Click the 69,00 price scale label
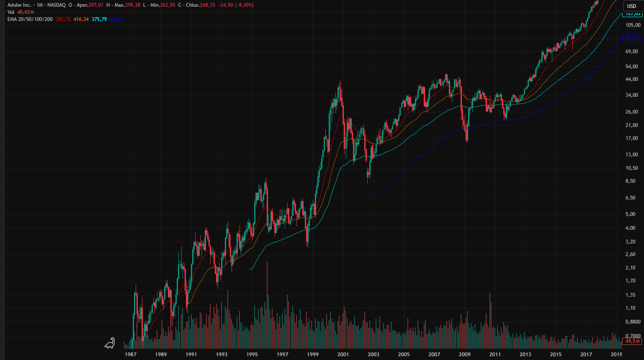Image resolution: width=644 pixels, height=360 pixels. [631, 52]
